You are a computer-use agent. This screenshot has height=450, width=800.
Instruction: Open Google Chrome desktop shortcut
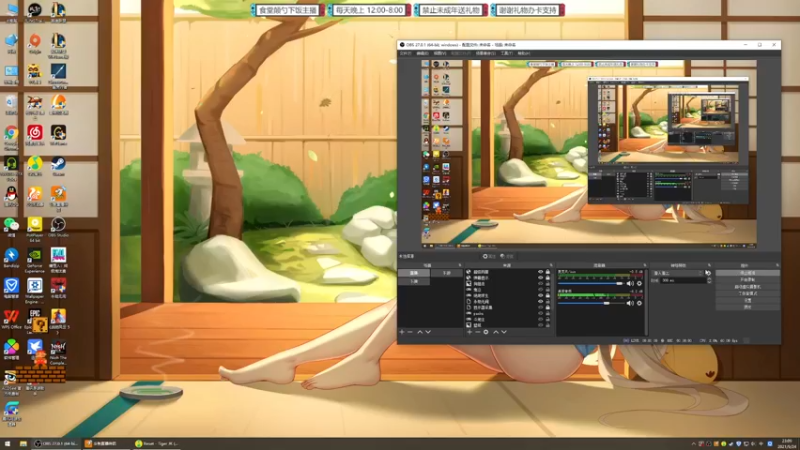[x=11, y=136]
